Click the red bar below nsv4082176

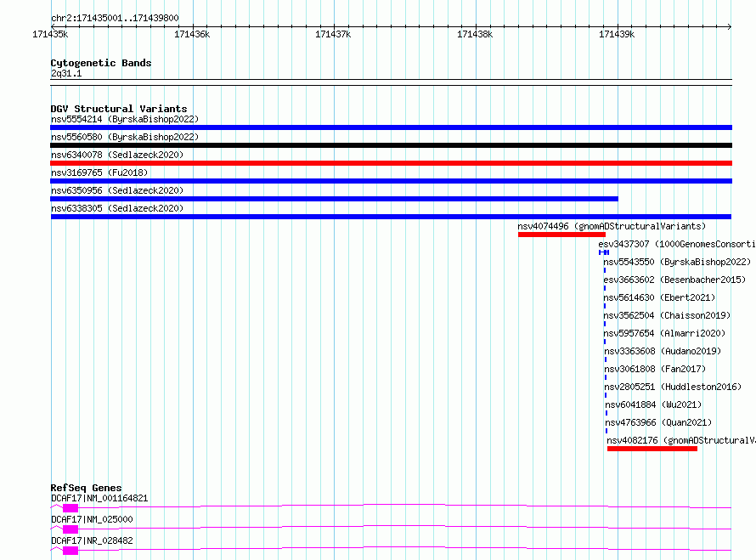652,449
